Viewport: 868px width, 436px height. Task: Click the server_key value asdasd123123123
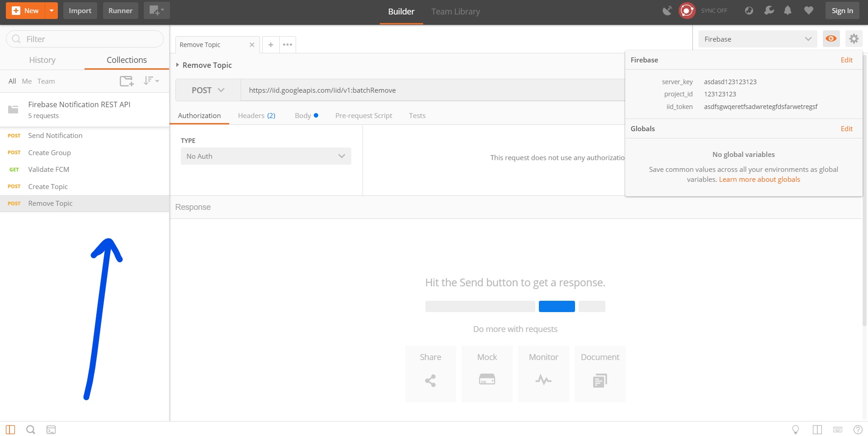coord(730,81)
